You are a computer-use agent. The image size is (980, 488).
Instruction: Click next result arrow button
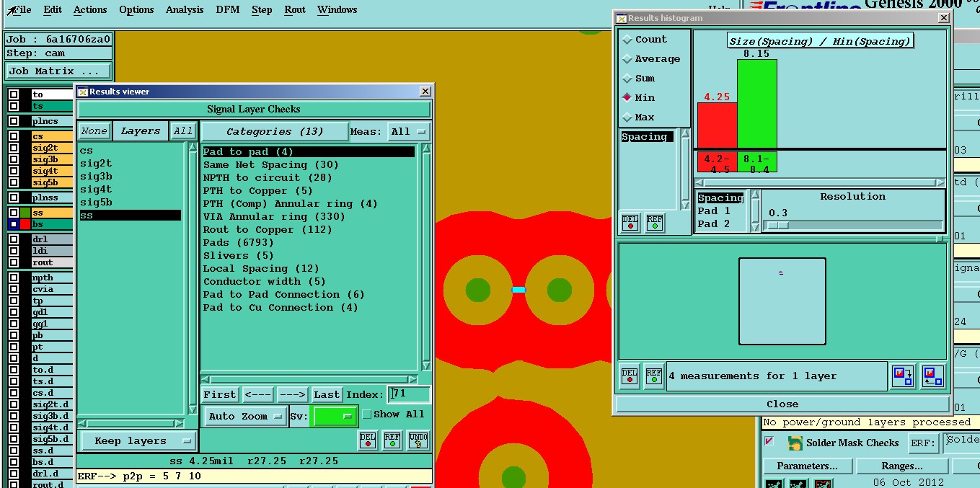click(x=292, y=395)
